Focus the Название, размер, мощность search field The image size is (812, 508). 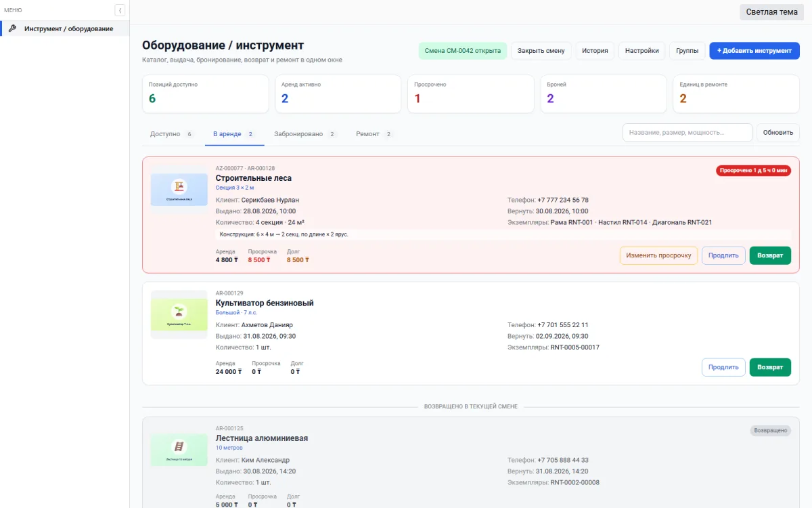click(687, 132)
